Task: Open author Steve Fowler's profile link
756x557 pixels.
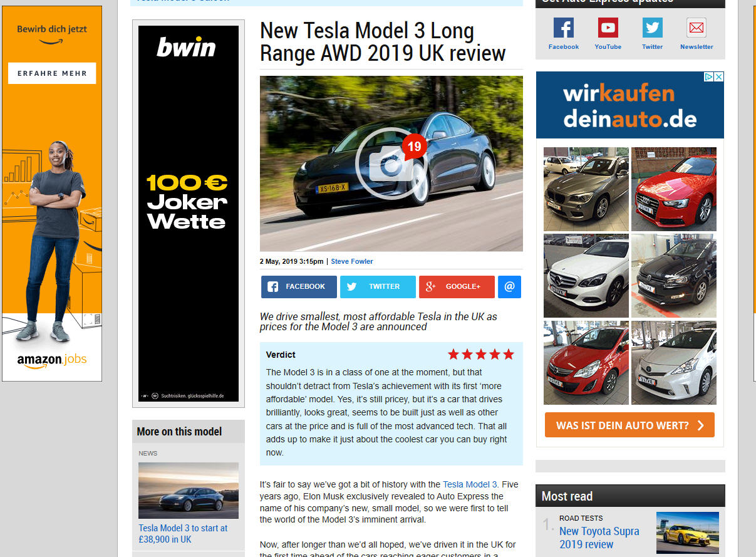Action: (x=352, y=261)
